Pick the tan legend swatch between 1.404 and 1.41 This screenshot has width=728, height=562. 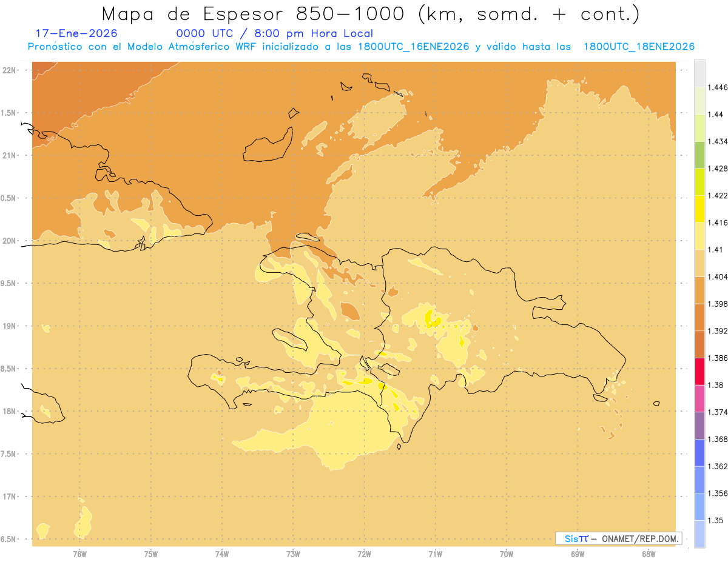click(x=699, y=263)
